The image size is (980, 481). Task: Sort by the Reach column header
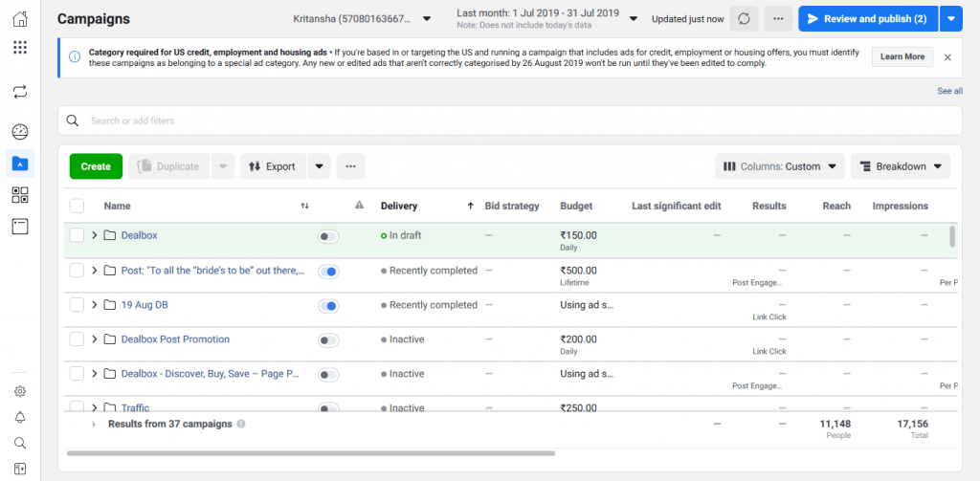[836, 206]
